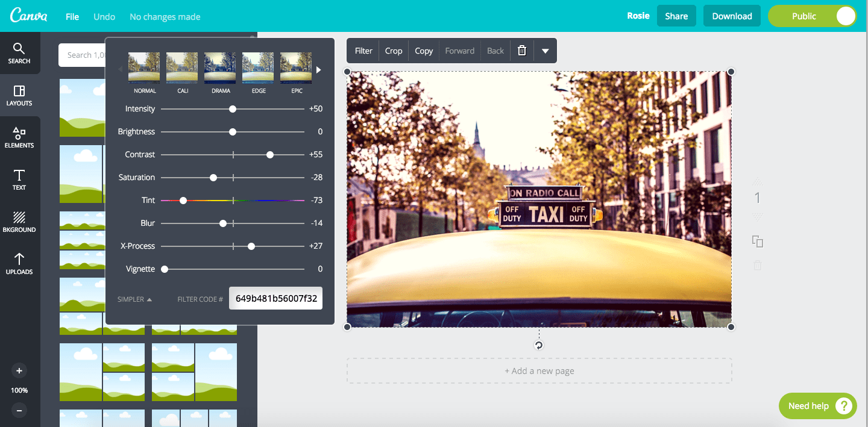Delete the selected image with trash icon

pos(521,51)
